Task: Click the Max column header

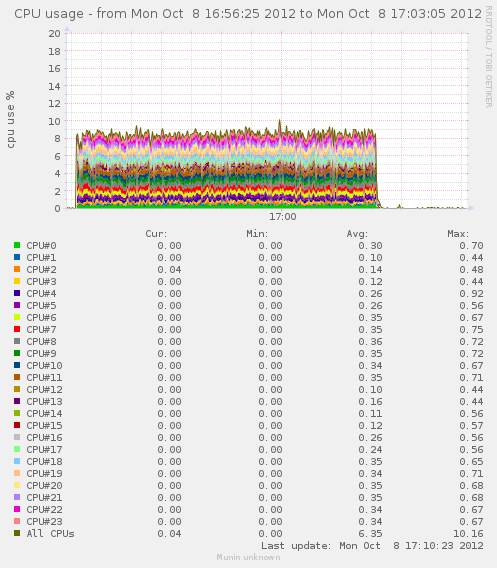Action: coord(458,234)
